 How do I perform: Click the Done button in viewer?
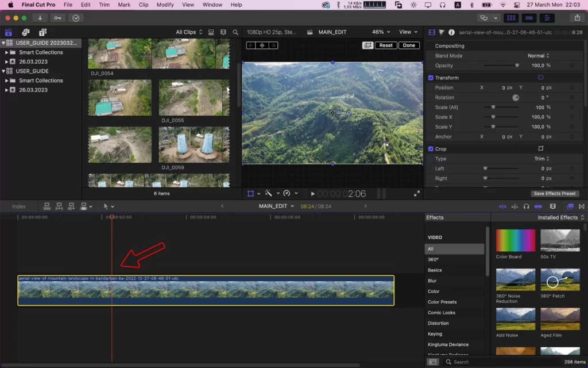tap(409, 45)
